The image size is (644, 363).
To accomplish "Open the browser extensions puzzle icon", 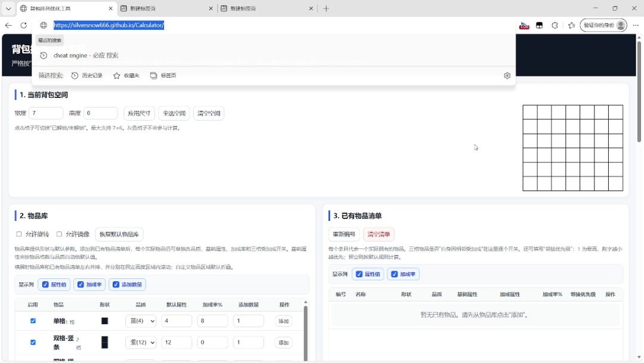I will click(x=555, y=25).
